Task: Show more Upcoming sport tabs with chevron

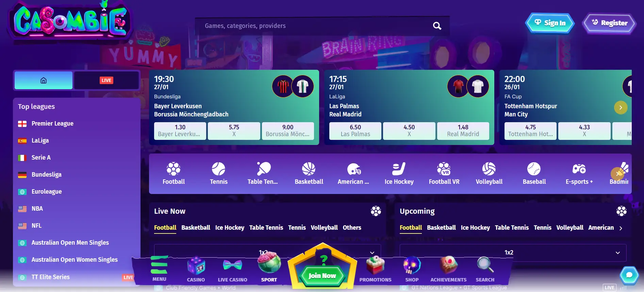Action: coord(621,228)
